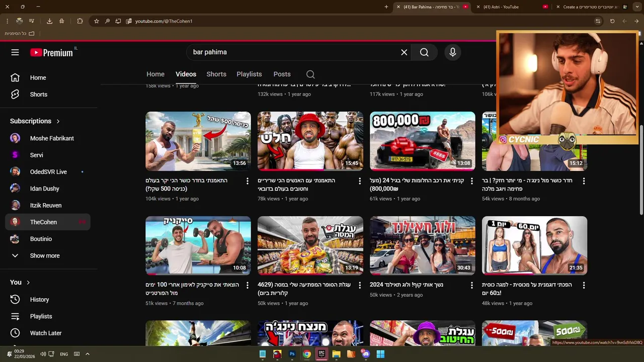Open the volume control in system tray
Image resolution: width=644 pixels, height=362 pixels.
[x=43, y=354]
